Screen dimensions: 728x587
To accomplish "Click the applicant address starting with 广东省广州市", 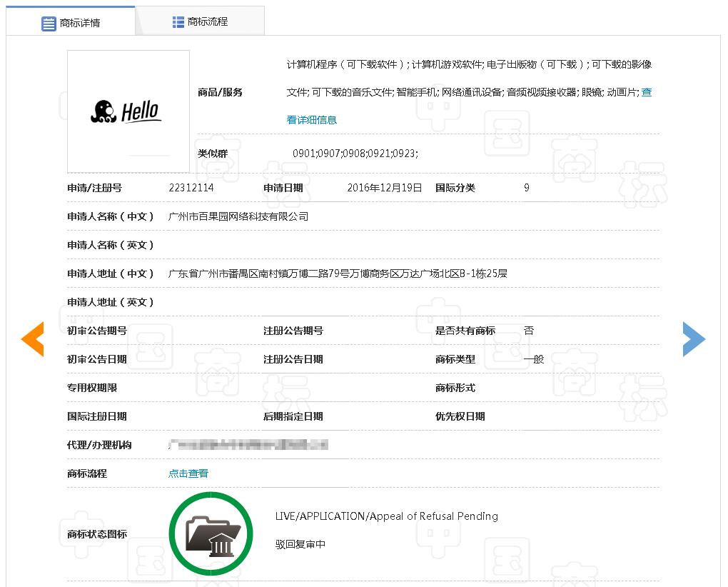I will click(338, 274).
